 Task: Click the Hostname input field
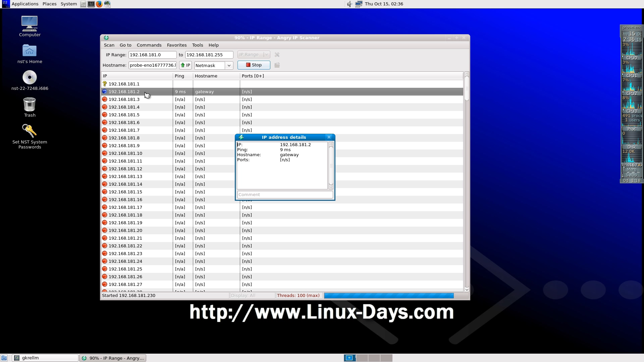[152, 65]
